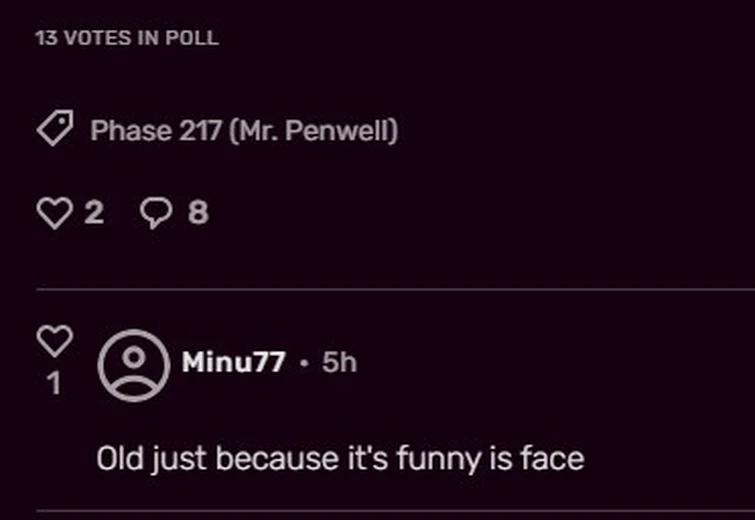Click "Phase 217" text in the tag
The width and height of the screenshot is (755, 520).
[156, 131]
